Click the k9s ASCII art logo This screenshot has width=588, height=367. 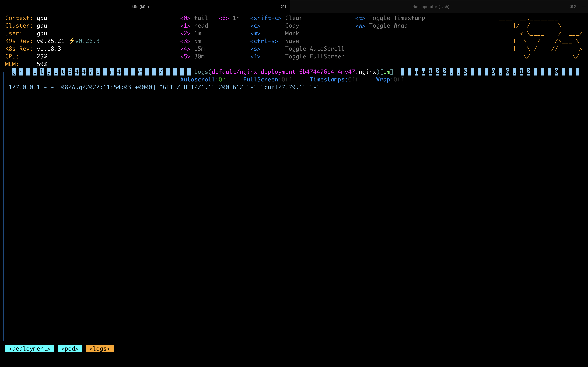tap(539, 38)
